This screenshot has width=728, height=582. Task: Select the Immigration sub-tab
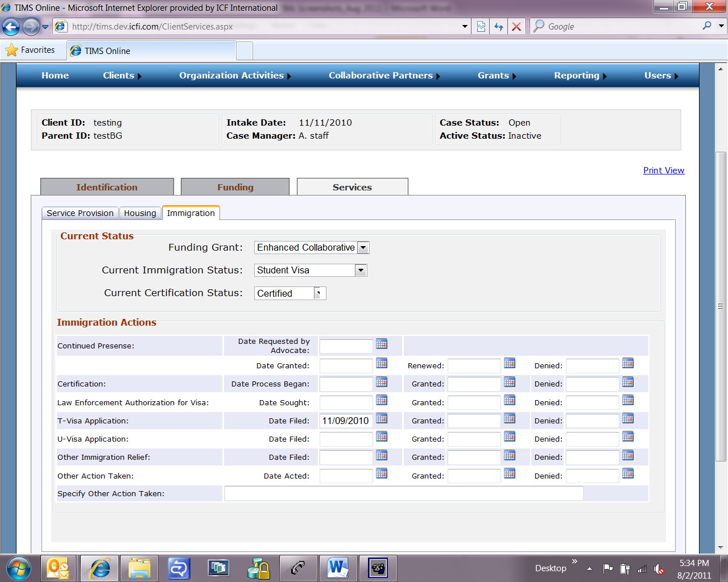point(191,213)
